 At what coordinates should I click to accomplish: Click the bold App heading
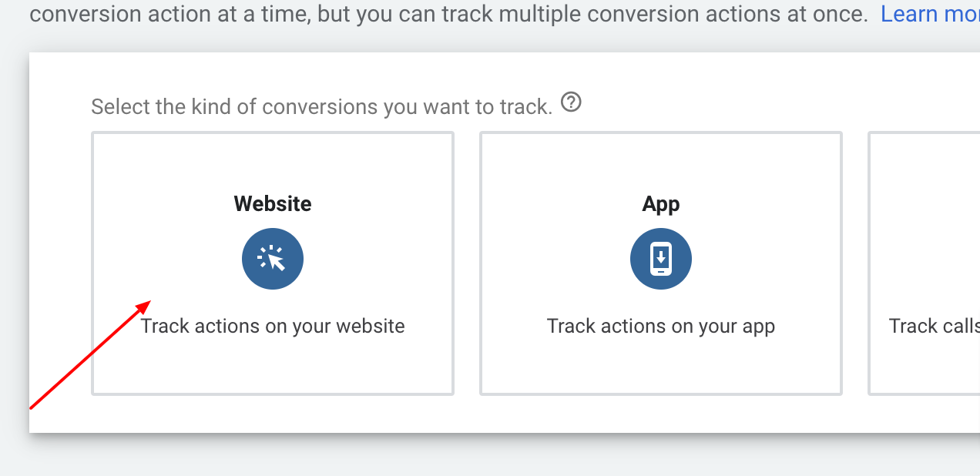[661, 204]
